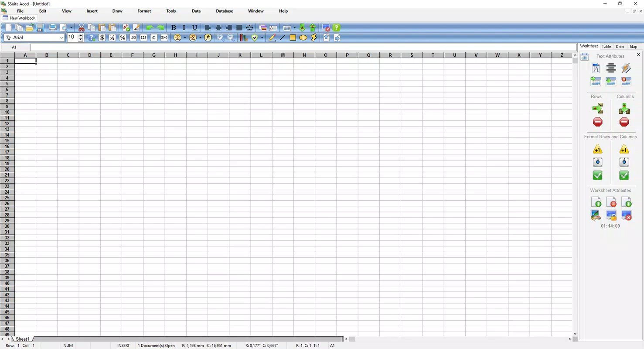This screenshot has height=349, width=644.
Task: Click the formula bar input field
Action: [303, 47]
